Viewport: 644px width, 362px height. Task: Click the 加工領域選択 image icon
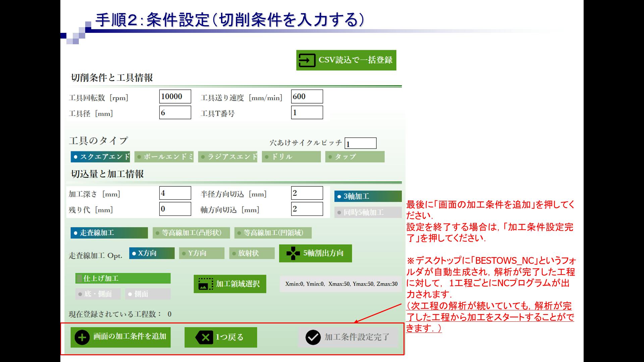pos(206,284)
